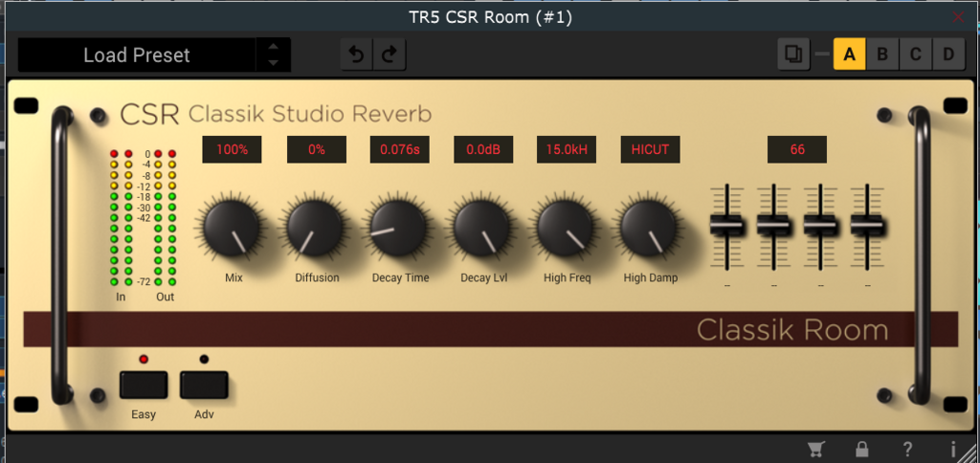Enable Adv mode button
The height and width of the screenshot is (463, 980).
[205, 385]
